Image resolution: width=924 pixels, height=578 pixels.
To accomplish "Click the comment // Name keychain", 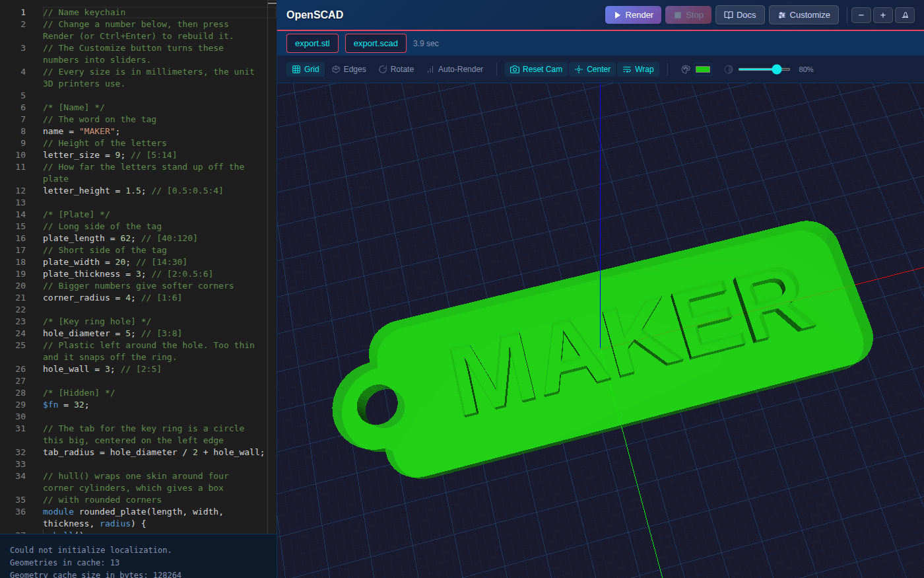I will click(84, 13).
